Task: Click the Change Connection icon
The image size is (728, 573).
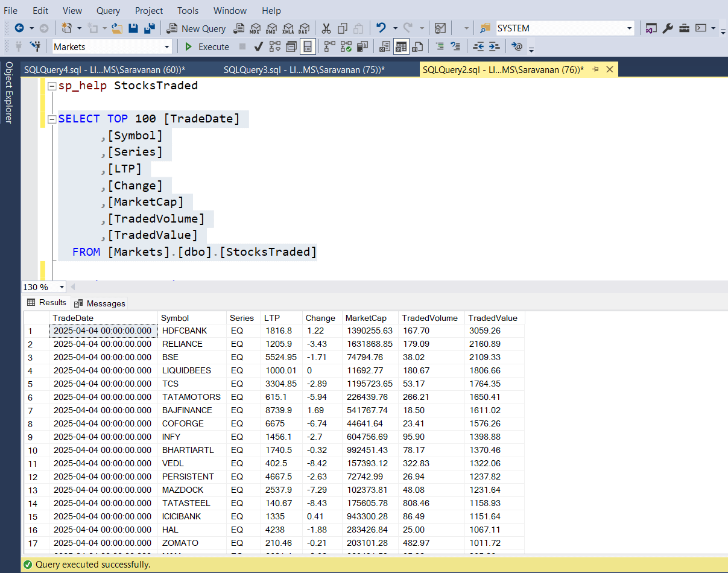Action: tap(35, 46)
